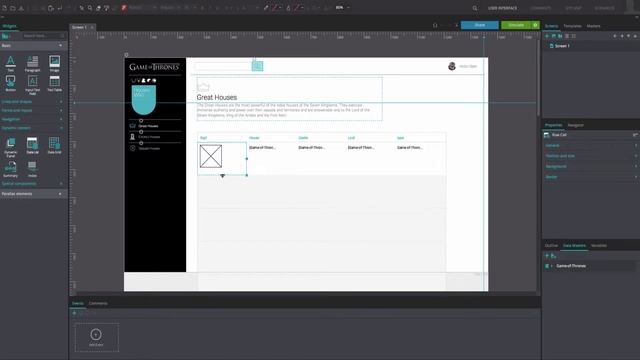The image size is (640, 360).
Task: Click the Add Event button
Action: click(96, 338)
